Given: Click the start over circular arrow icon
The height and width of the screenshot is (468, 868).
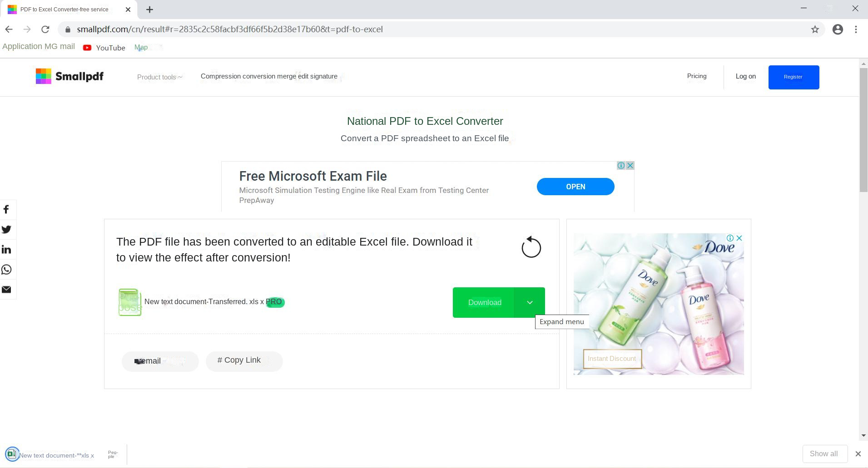Looking at the screenshot, I should click(531, 247).
